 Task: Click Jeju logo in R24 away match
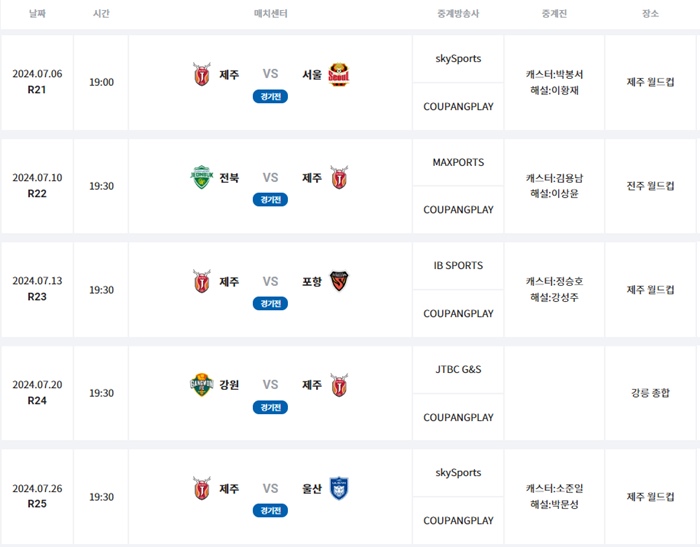[339, 385]
